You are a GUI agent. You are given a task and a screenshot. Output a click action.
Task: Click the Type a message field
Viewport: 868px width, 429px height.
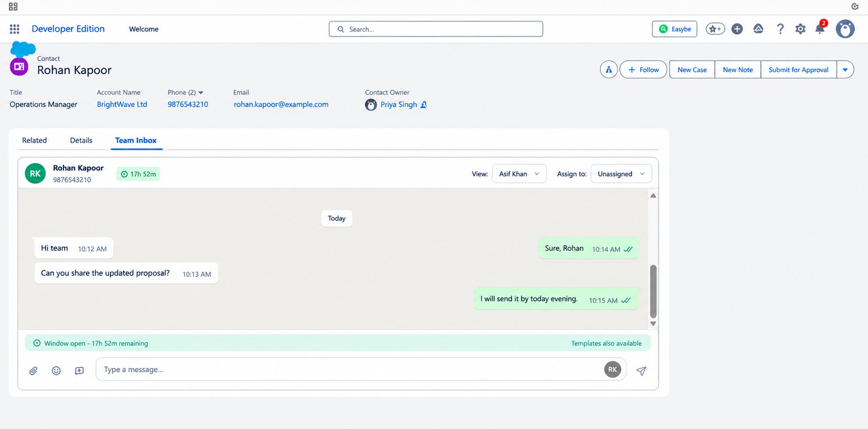(x=361, y=369)
